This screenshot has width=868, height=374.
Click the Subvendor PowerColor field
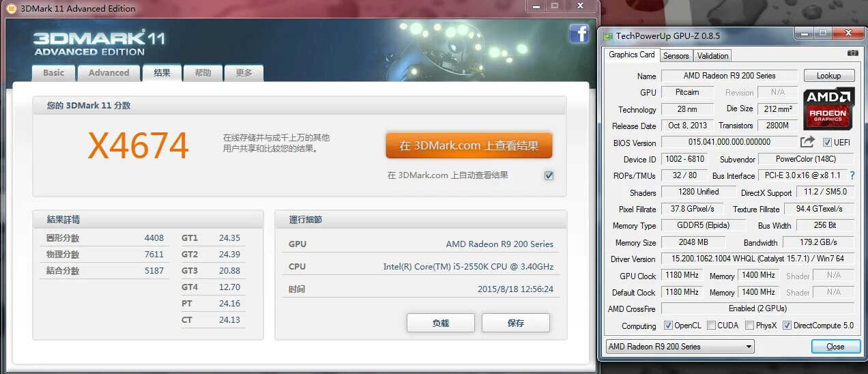click(807, 159)
